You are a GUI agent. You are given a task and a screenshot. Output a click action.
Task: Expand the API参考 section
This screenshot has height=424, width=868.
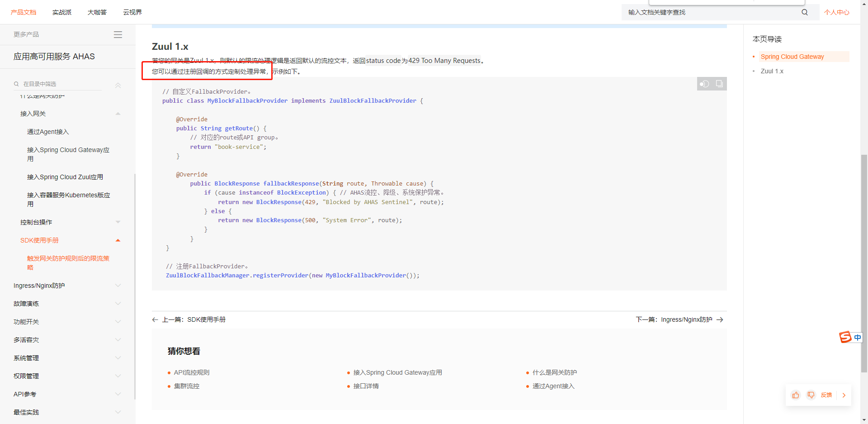[x=118, y=394]
